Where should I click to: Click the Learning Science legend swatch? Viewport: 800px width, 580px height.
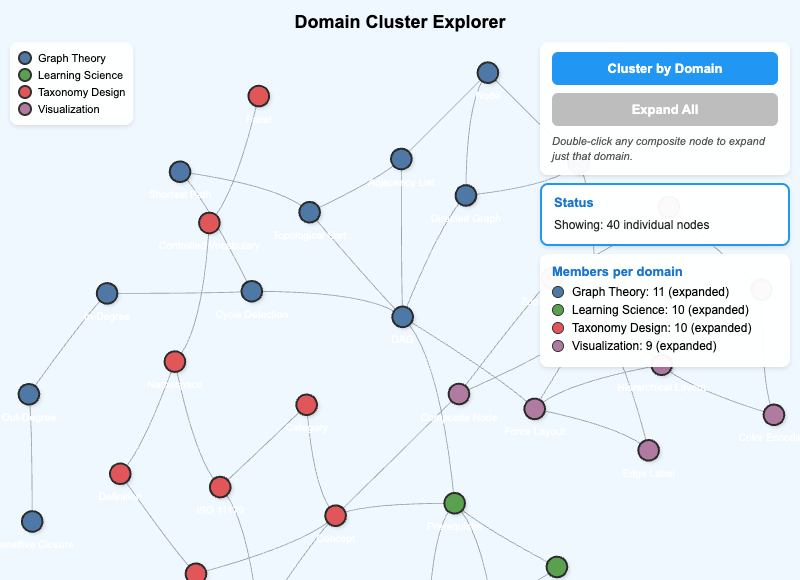click(25, 75)
